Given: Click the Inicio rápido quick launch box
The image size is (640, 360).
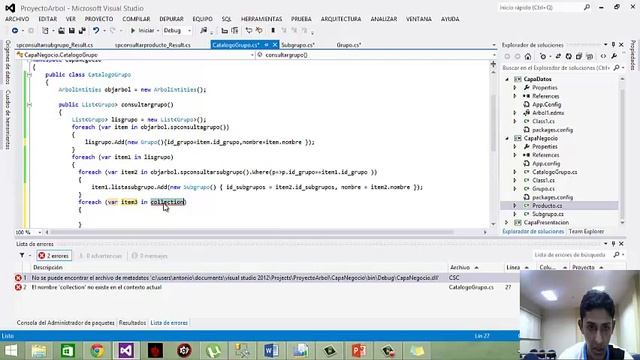Looking at the screenshot, I should [x=544, y=8].
